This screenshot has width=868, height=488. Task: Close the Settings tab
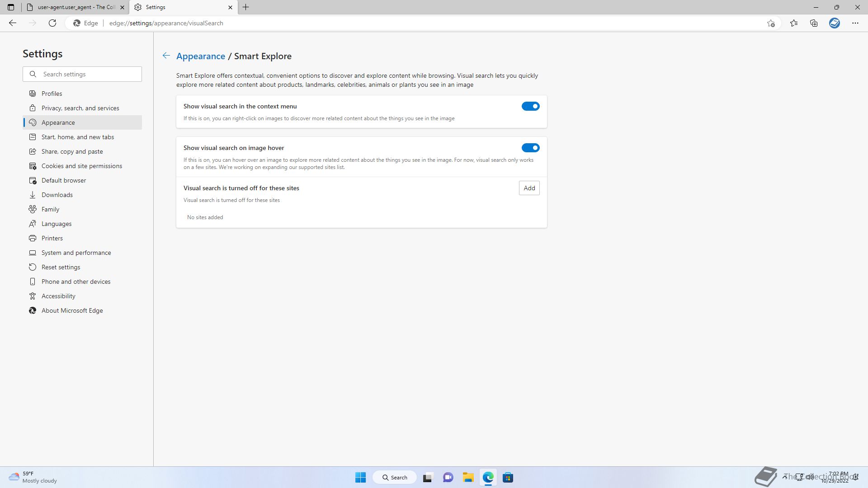click(230, 7)
